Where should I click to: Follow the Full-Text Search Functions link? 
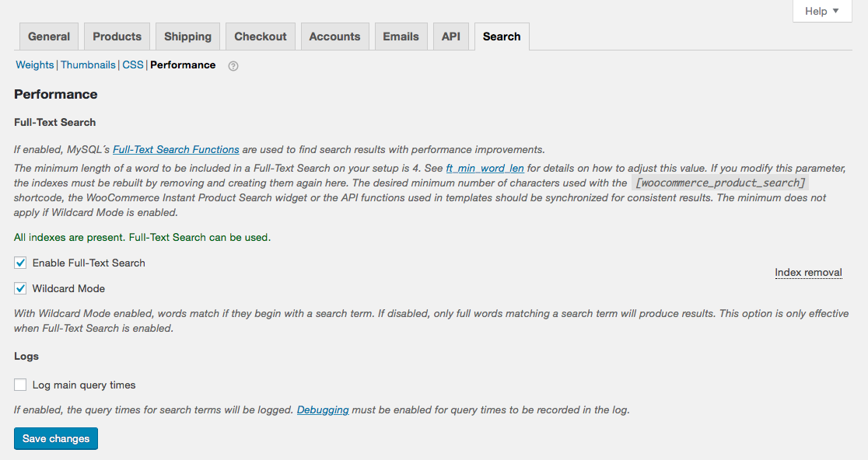tap(176, 149)
